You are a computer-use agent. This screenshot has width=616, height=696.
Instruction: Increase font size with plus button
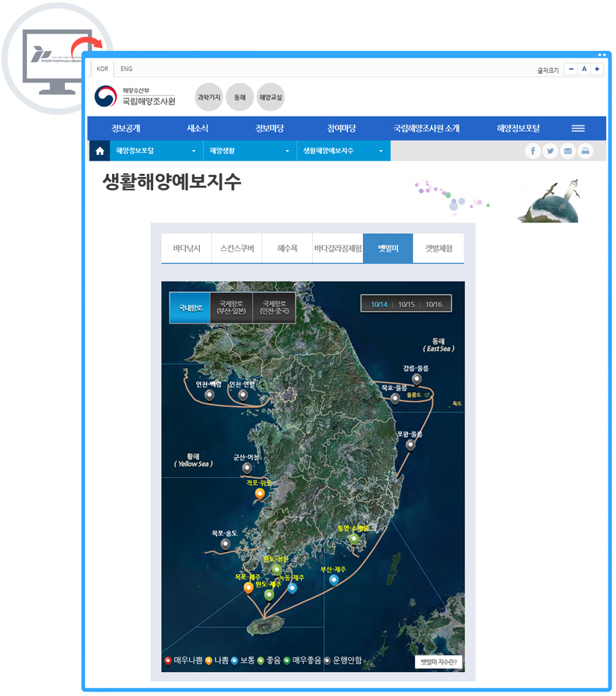click(597, 69)
